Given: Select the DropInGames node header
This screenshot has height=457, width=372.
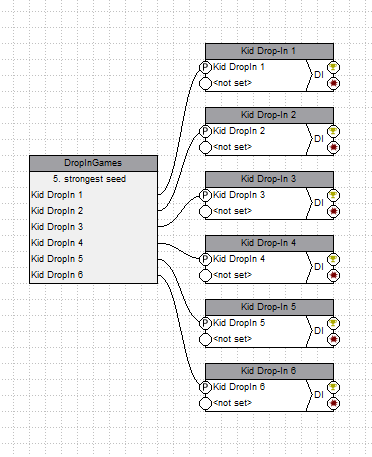Looking at the screenshot, I should (x=93, y=163).
